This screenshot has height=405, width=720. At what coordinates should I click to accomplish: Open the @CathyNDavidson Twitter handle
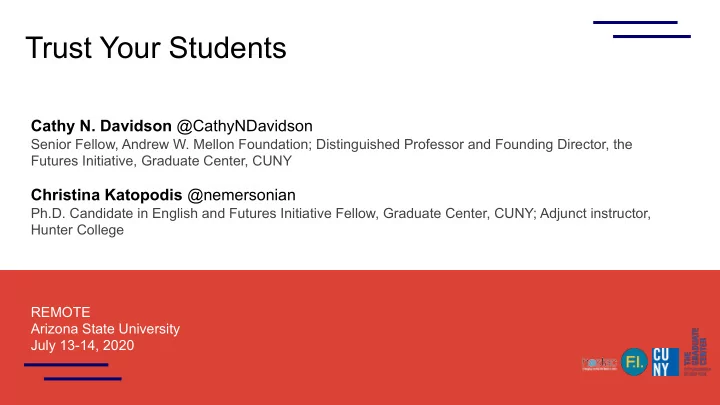tap(244, 126)
